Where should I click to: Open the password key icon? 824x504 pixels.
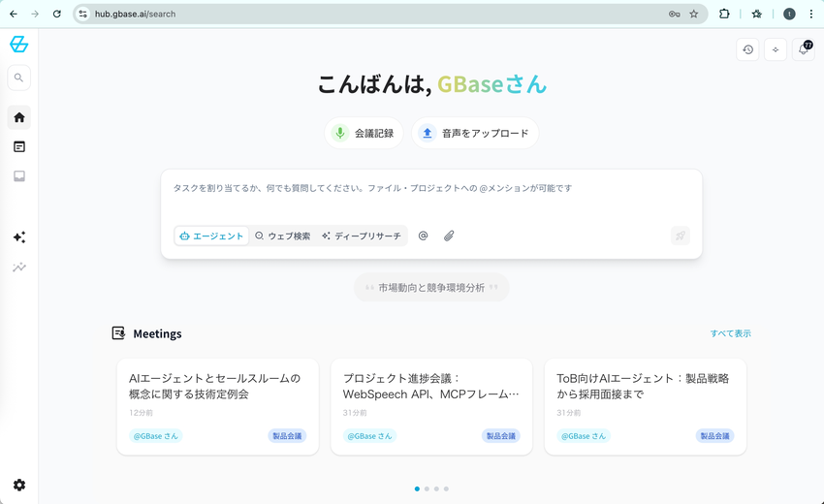coord(675,15)
